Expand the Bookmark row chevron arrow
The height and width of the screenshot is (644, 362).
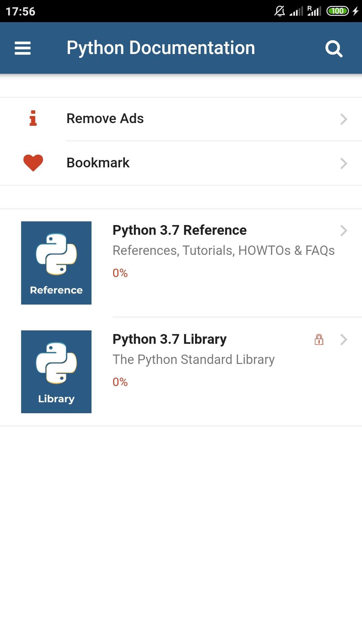point(344,163)
